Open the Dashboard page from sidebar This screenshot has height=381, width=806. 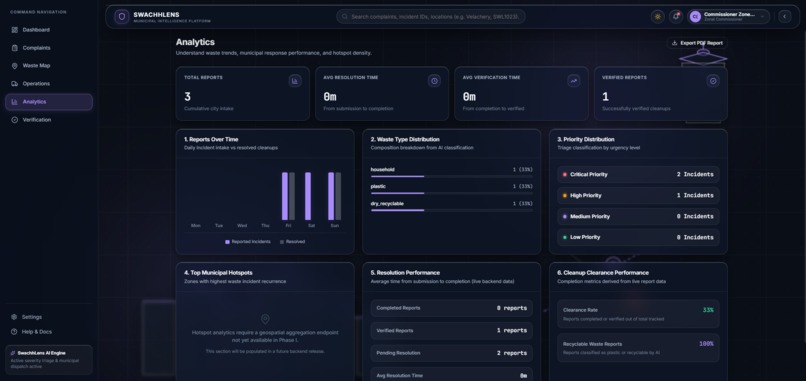point(49,30)
